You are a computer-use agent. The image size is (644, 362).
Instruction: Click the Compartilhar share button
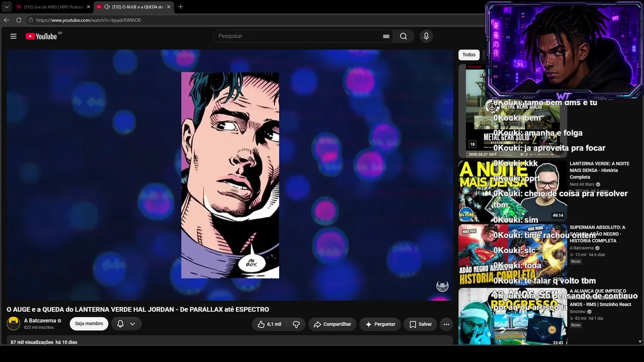coord(332,324)
